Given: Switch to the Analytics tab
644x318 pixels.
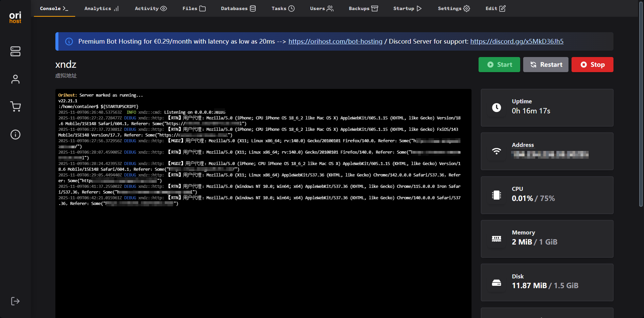Looking at the screenshot, I should (101, 8).
